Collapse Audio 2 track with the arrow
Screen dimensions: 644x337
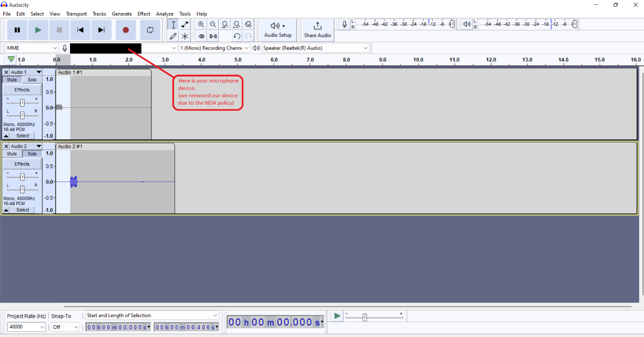tap(6, 210)
